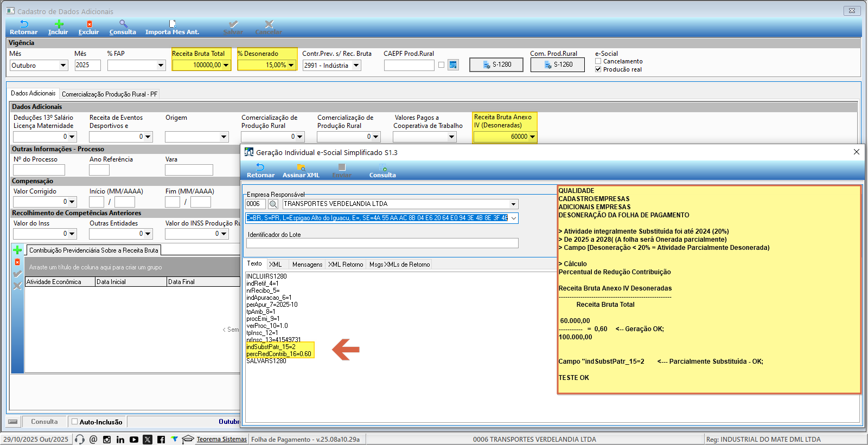Click Importa Mes Ant. icon
The image size is (868, 445).
point(173,24)
